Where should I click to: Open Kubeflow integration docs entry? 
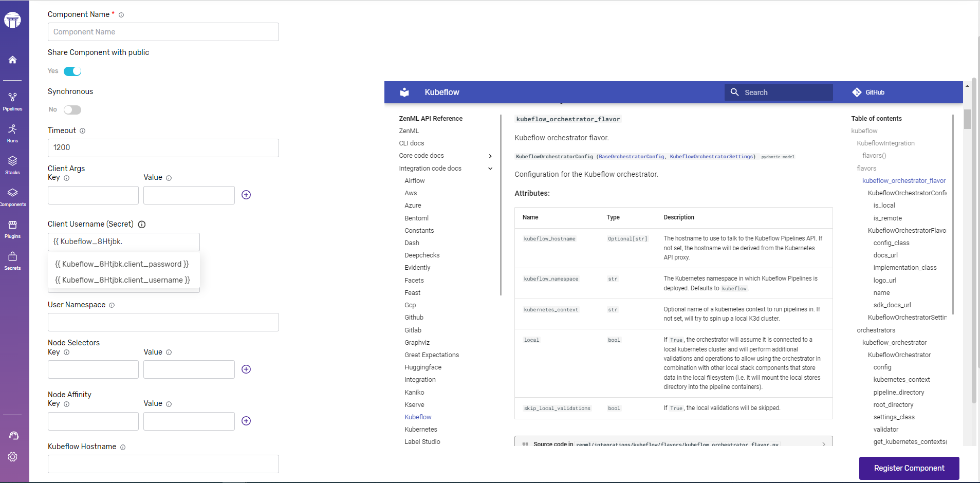(418, 417)
